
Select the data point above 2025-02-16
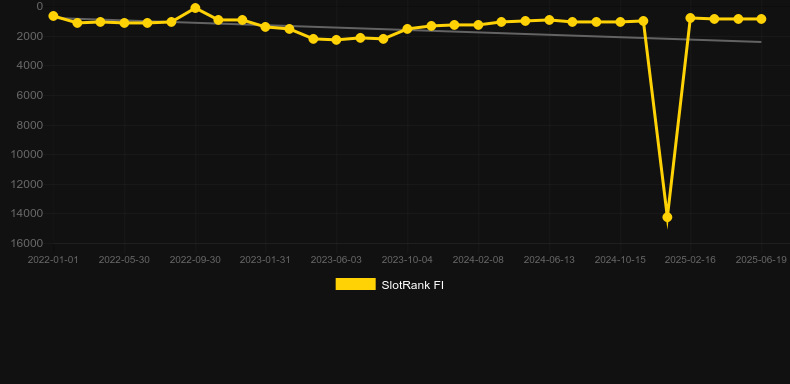(690, 18)
